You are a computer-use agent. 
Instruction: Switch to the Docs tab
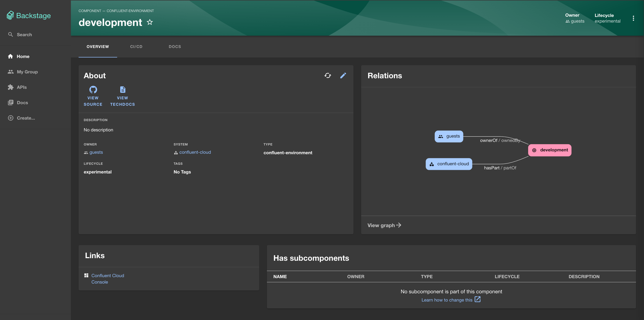point(175,46)
